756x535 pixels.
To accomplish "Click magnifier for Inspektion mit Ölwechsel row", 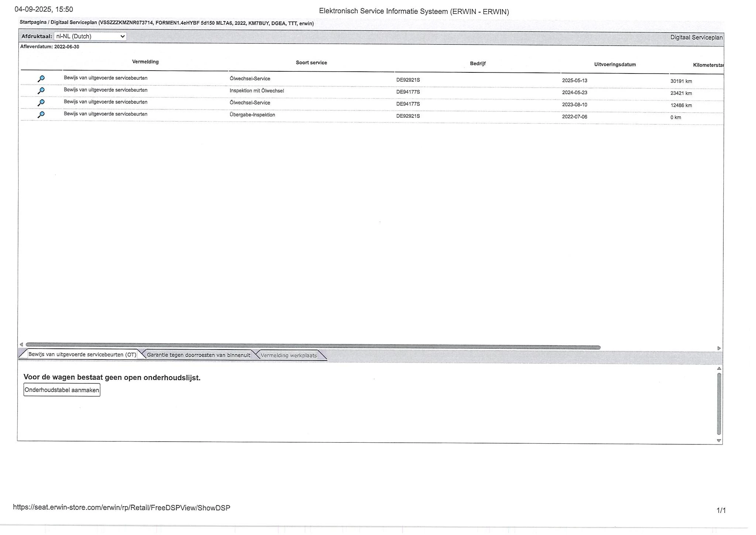I will pyautogui.click(x=41, y=90).
